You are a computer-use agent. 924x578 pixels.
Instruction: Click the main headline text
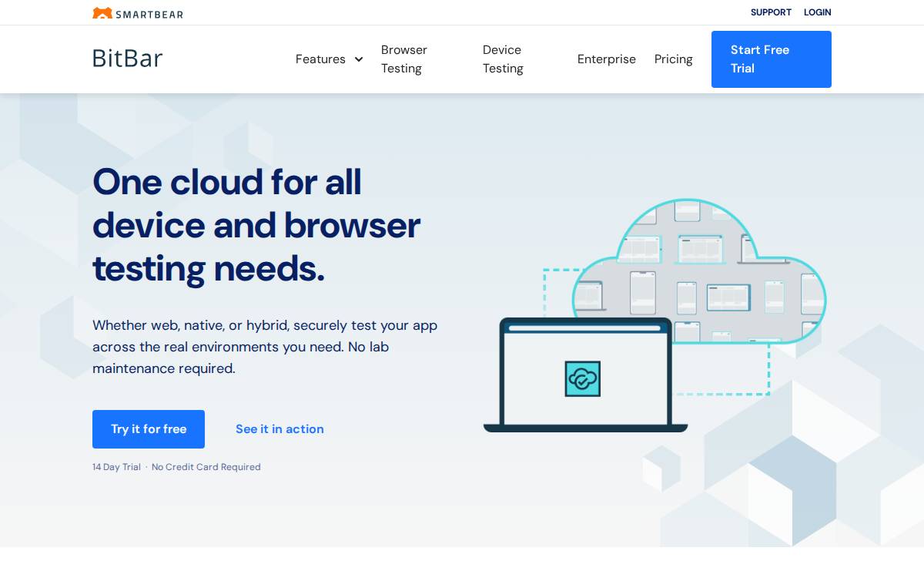coord(256,225)
